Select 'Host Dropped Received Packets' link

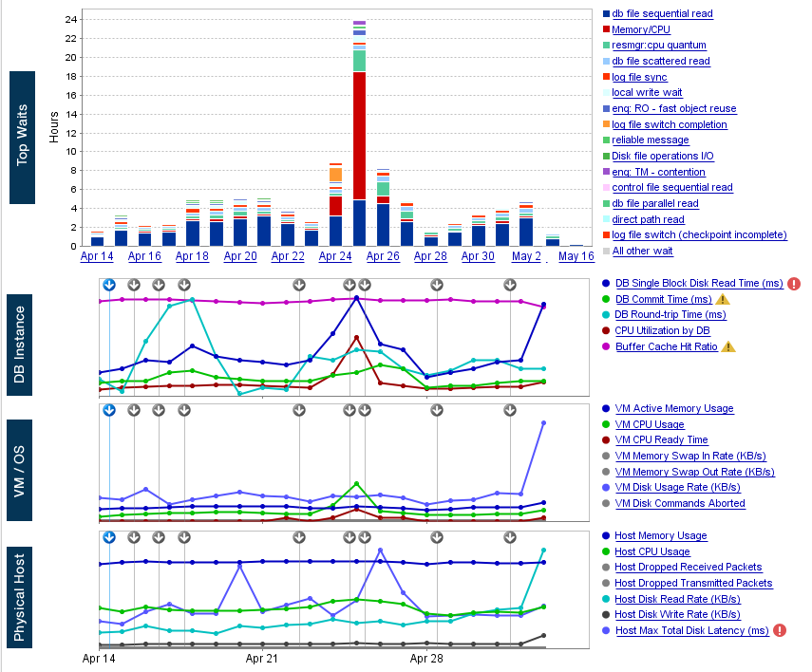pos(689,567)
